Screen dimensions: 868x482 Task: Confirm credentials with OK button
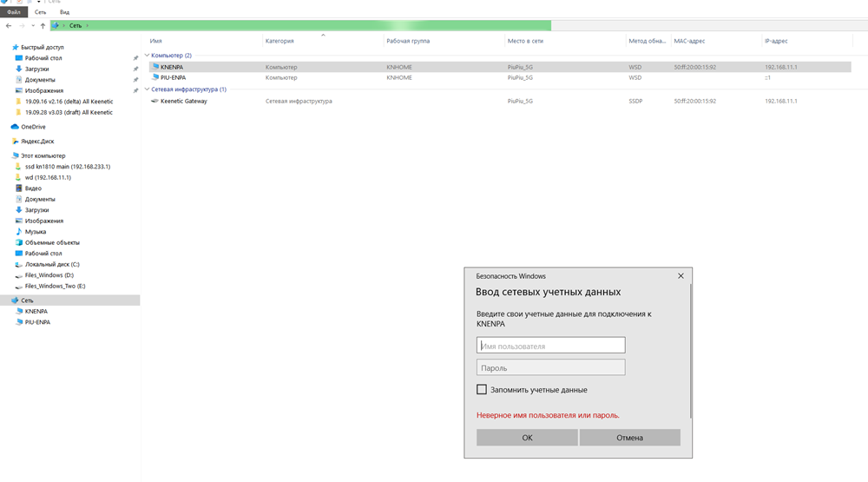(x=527, y=437)
